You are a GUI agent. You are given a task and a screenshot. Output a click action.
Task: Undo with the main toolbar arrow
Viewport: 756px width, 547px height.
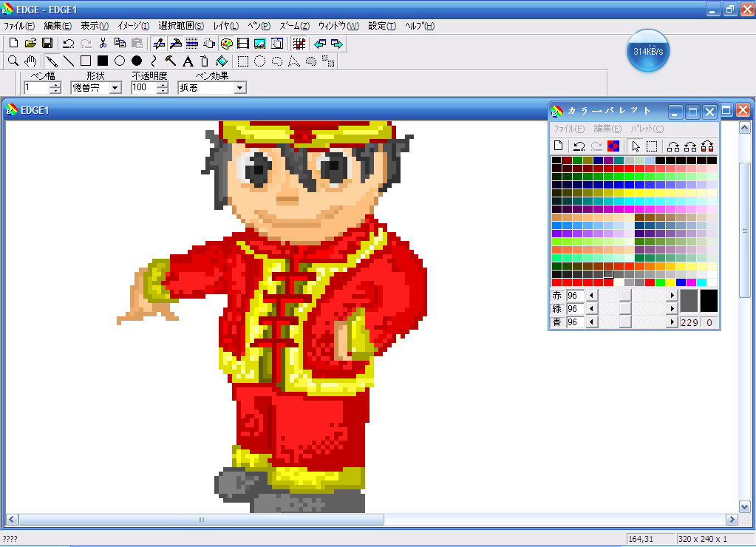(x=69, y=44)
